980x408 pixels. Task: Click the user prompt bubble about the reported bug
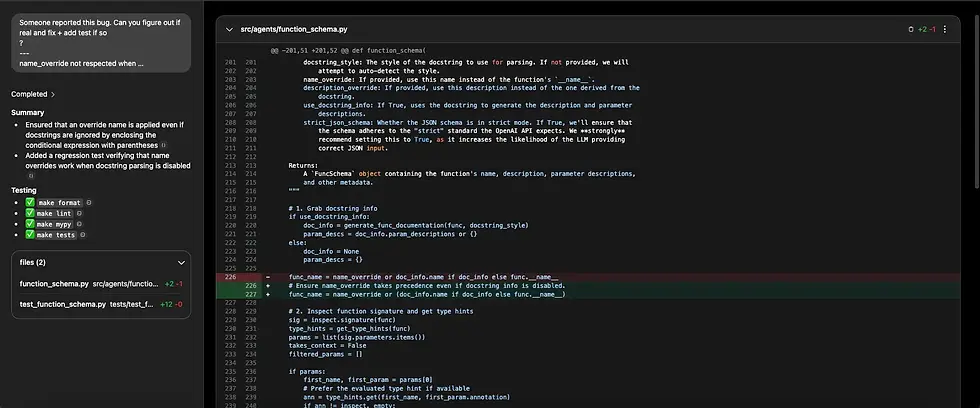click(101, 42)
